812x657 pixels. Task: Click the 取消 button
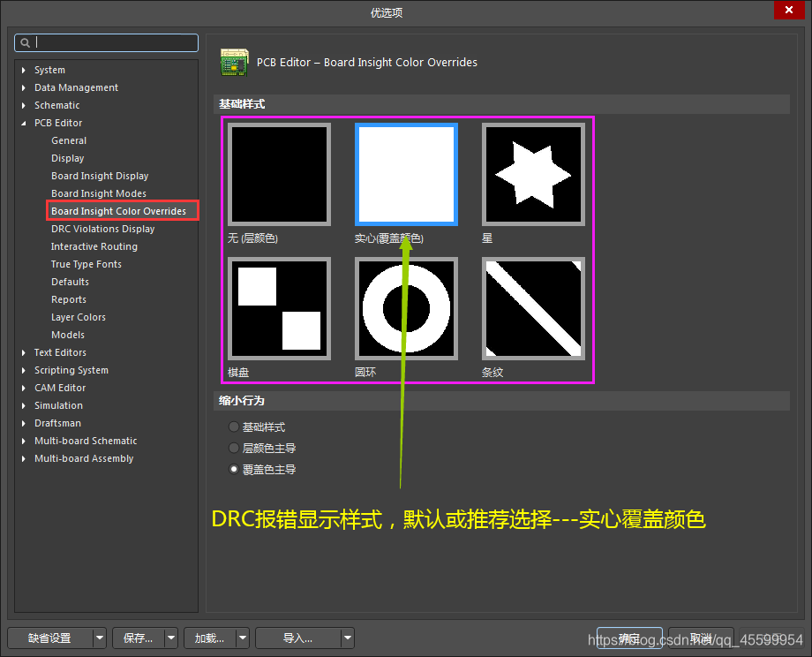tap(702, 638)
